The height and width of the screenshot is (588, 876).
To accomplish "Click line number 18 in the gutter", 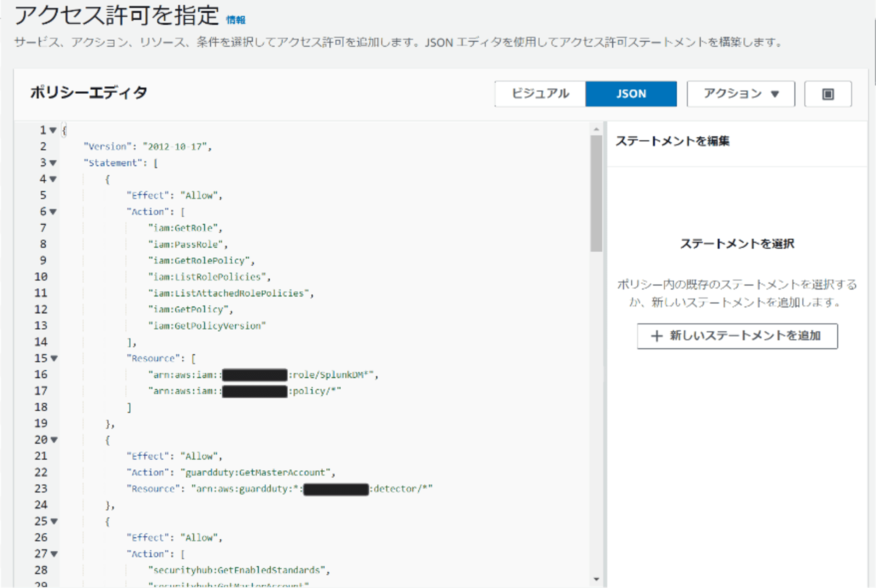I will (x=41, y=407).
